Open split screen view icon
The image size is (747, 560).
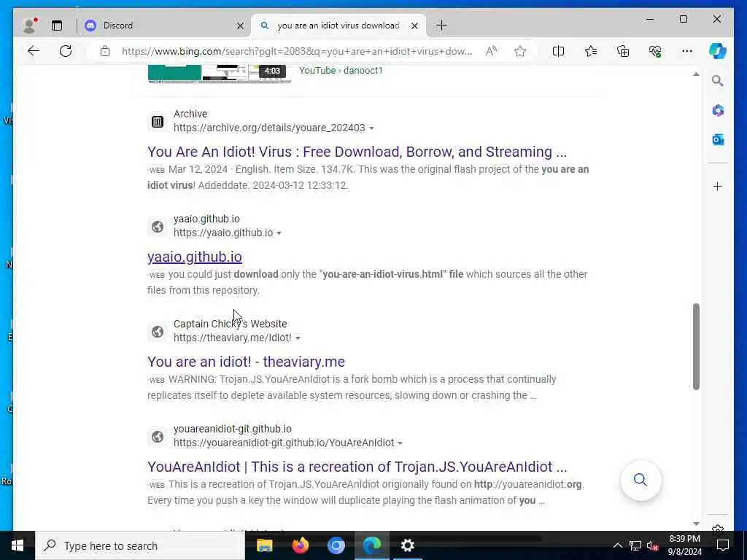pos(558,51)
